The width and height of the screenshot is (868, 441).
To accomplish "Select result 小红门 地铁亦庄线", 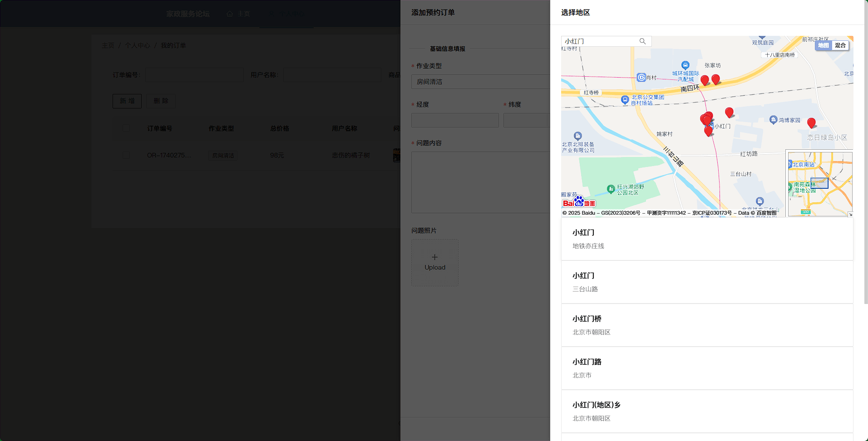I will (x=707, y=239).
